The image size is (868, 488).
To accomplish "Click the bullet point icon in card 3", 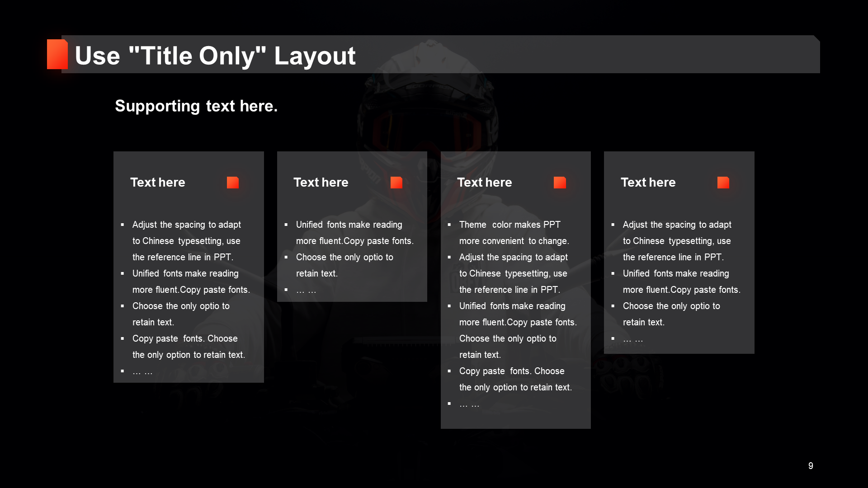I will [451, 225].
